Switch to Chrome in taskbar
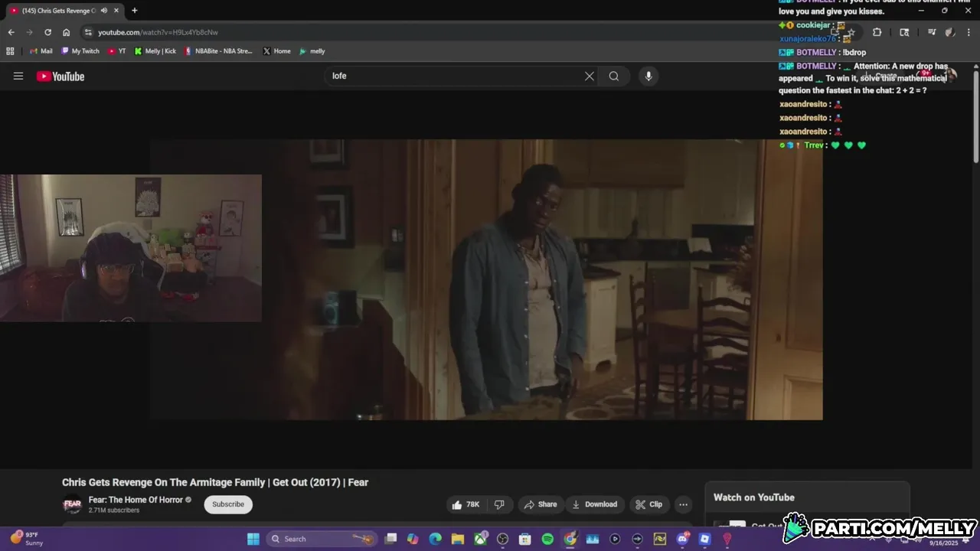The height and width of the screenshot is (551, 980). 570,539
